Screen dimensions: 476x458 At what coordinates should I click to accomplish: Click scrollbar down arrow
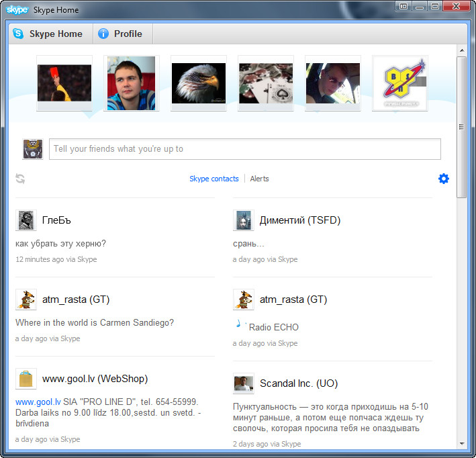click(x=462, y=444)
